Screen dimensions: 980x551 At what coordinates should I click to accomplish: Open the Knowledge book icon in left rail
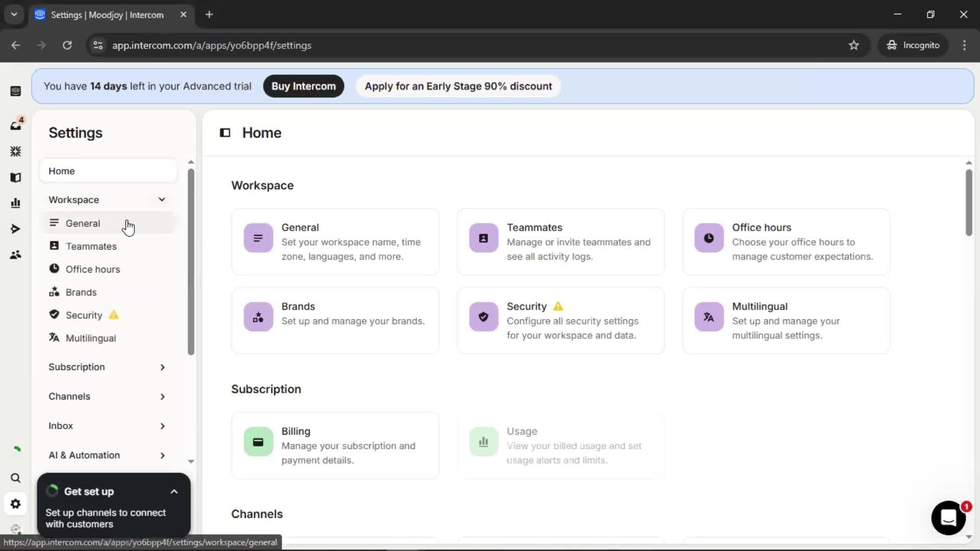click(15, 178)
